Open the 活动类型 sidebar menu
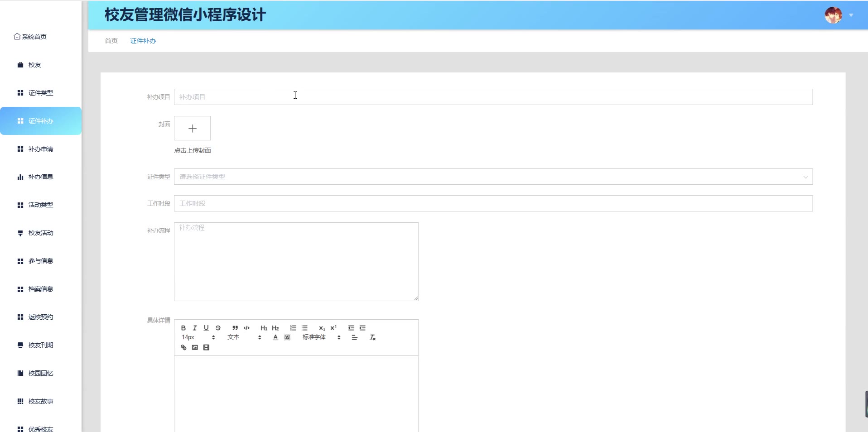Viewport: 868px width, 432px height. (x=41, y=205)
